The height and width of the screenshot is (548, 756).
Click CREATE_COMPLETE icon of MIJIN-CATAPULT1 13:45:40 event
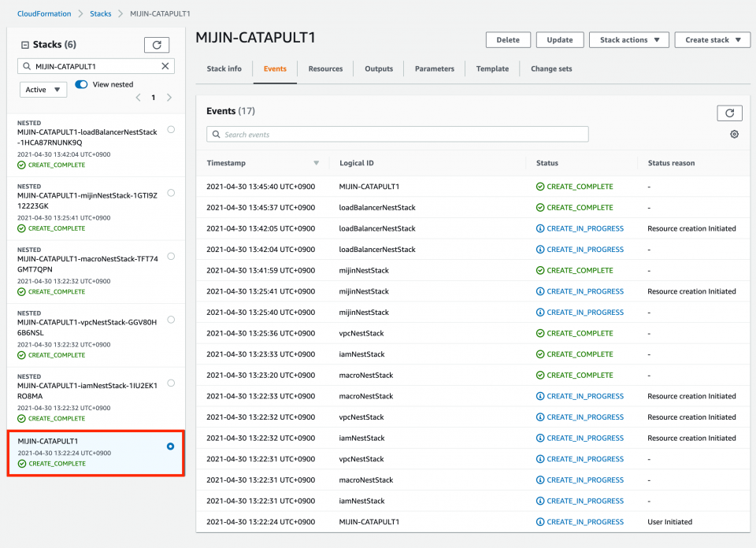[540, 187]
